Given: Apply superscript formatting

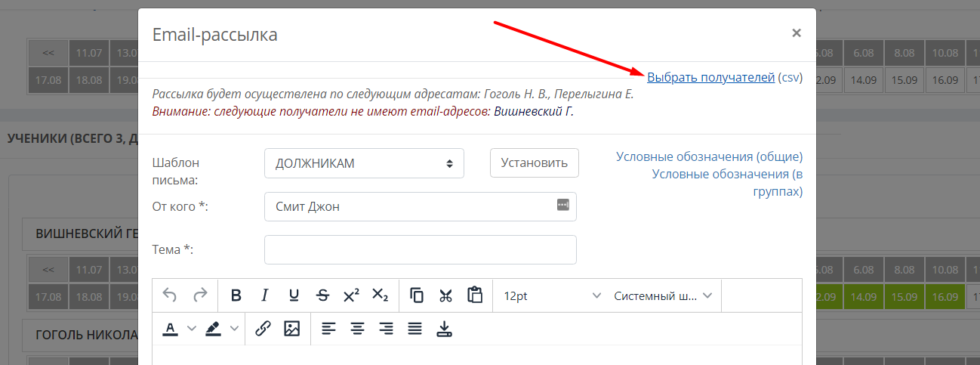Looking at the screenshot, I should [351, 295].
